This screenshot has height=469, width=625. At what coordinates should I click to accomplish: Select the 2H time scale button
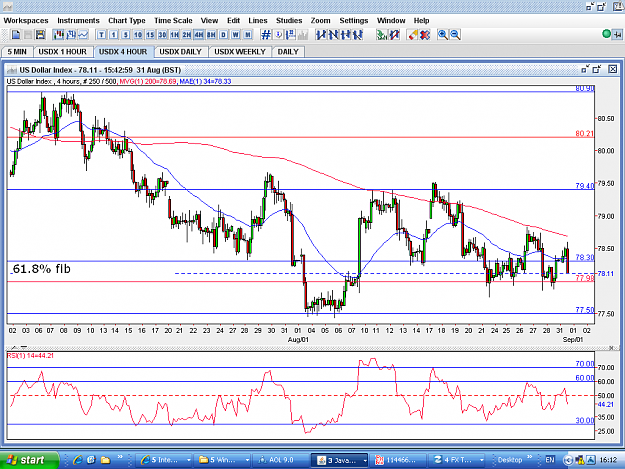(x=187, y=35)
